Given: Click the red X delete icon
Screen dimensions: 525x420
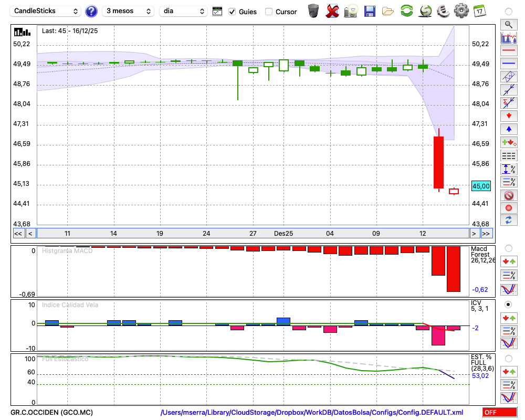Looking at the screenshot, I should [x=332, y=11].
